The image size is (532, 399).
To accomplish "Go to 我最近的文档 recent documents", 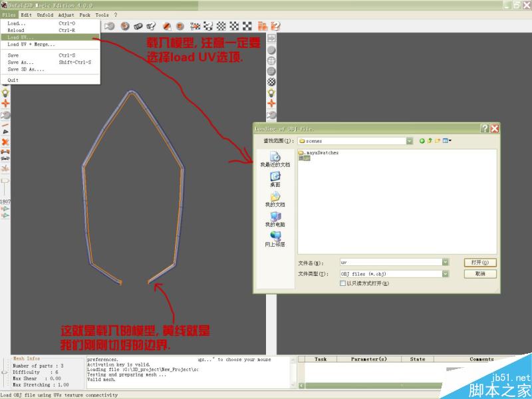I will click(x=275, y=160).
